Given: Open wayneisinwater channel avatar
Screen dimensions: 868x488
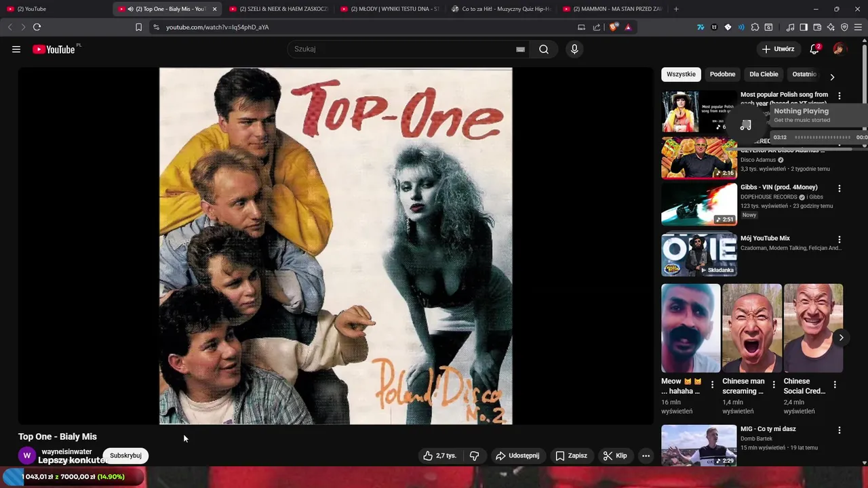Looking at the screenshot, I should click(26, 455).
